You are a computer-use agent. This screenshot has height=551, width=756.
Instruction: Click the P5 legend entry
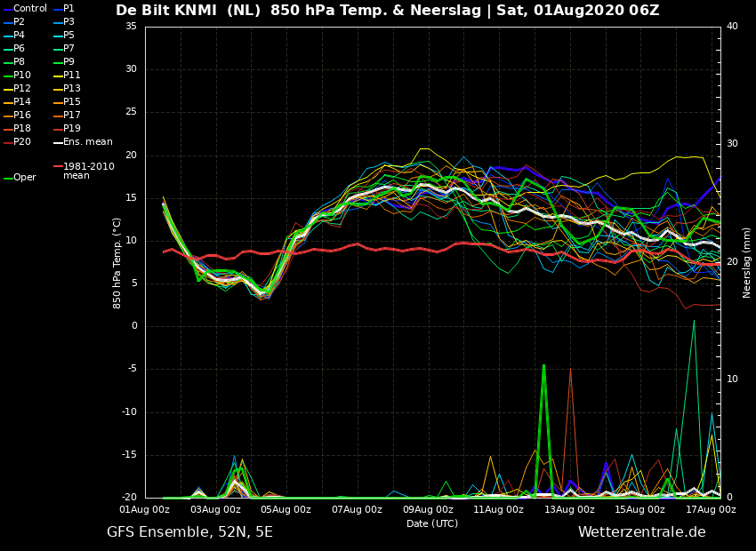click(x=68, y=36)
